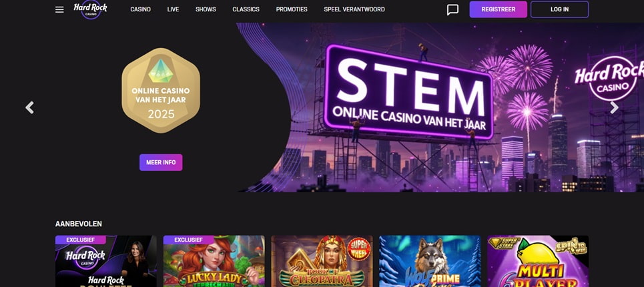Select the Classics menu item

coord(246,9)
